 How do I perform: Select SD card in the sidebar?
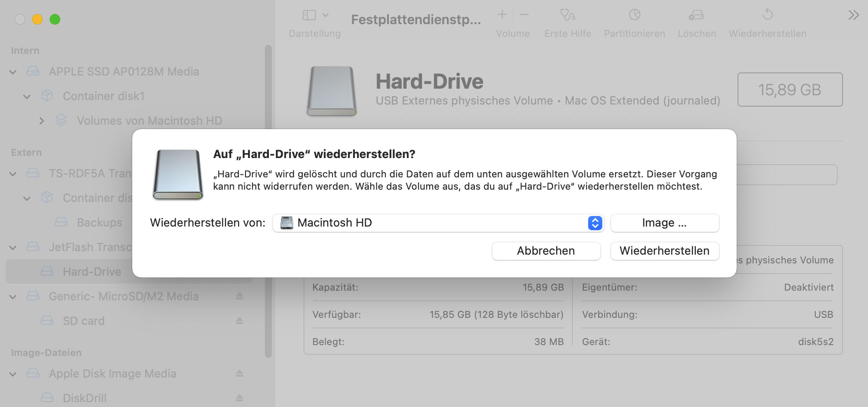[x=83, y=321]
